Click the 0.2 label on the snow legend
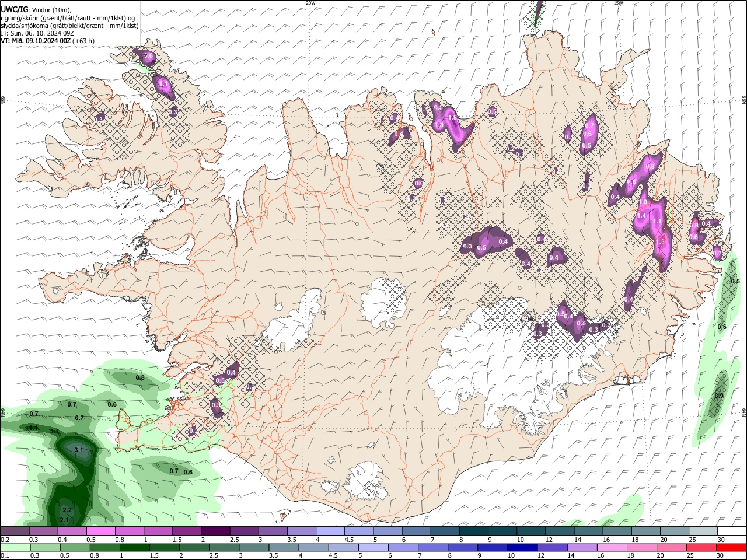747x560 pixels. (5, 540)
